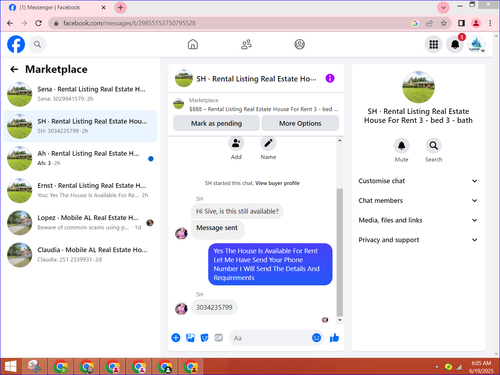Expand Privacy and support section

click(x=418, y=240)
